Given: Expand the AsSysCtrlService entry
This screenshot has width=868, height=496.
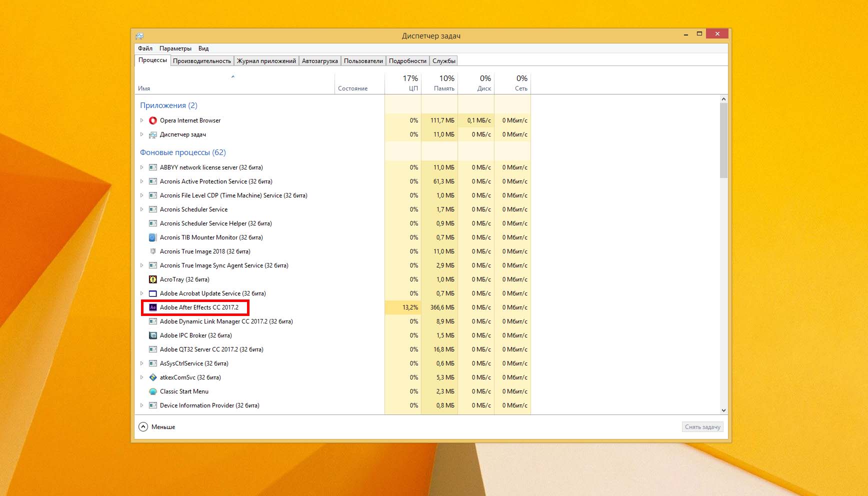Looking at the screenshot, I should point(142,363).
